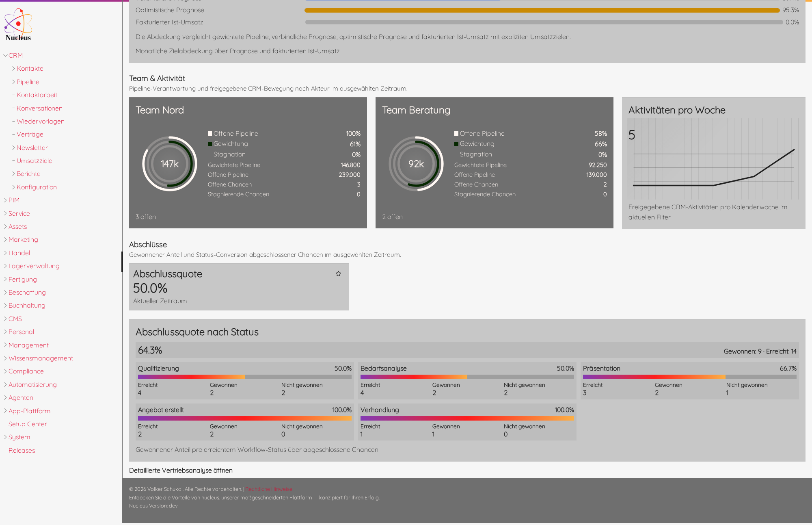Click Bedarfsanalyse status card title
The image size is (812, 525).
point(383,368)
